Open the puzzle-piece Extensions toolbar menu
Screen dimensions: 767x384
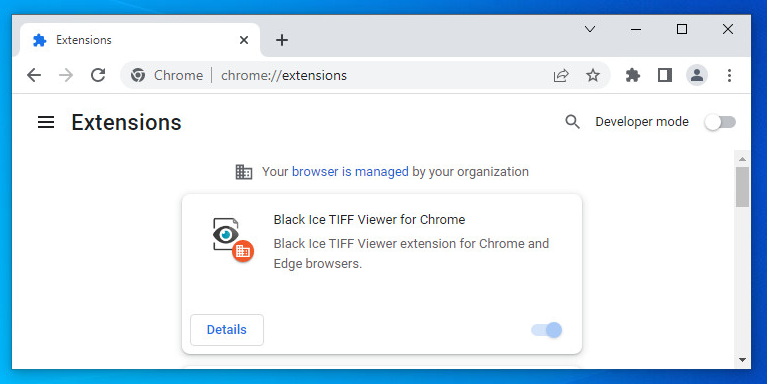click(632, 75)
